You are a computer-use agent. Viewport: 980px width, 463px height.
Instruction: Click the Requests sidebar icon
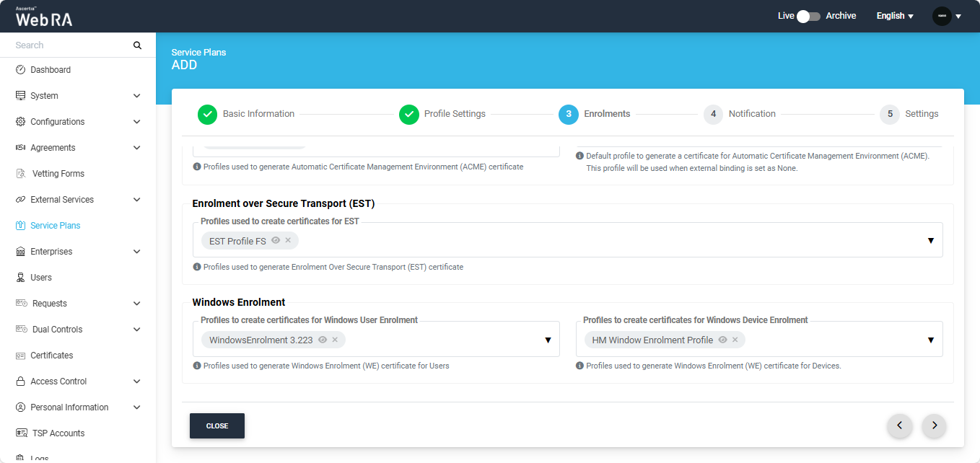(21, 304)
